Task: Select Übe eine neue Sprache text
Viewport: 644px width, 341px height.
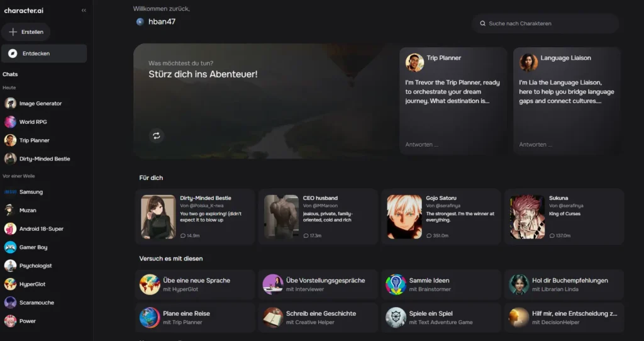Action: click(196, 281)
